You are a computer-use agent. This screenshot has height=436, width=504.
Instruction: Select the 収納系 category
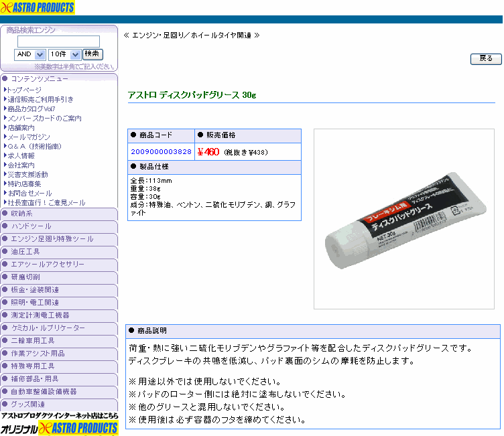point(59,214)
